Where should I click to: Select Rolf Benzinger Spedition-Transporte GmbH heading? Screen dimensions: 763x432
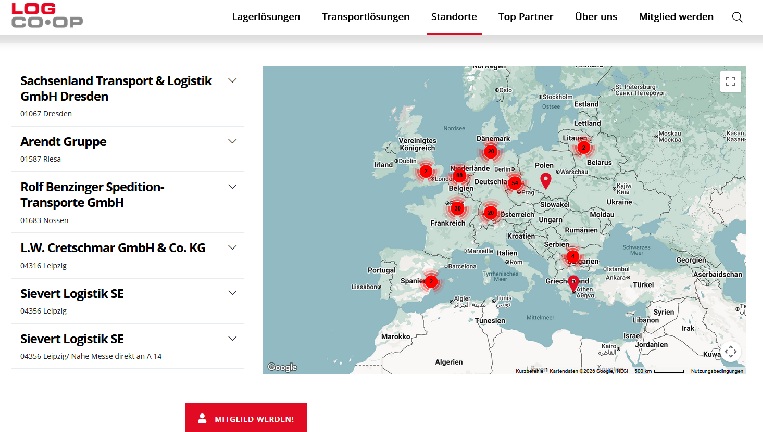pos(92,195)
